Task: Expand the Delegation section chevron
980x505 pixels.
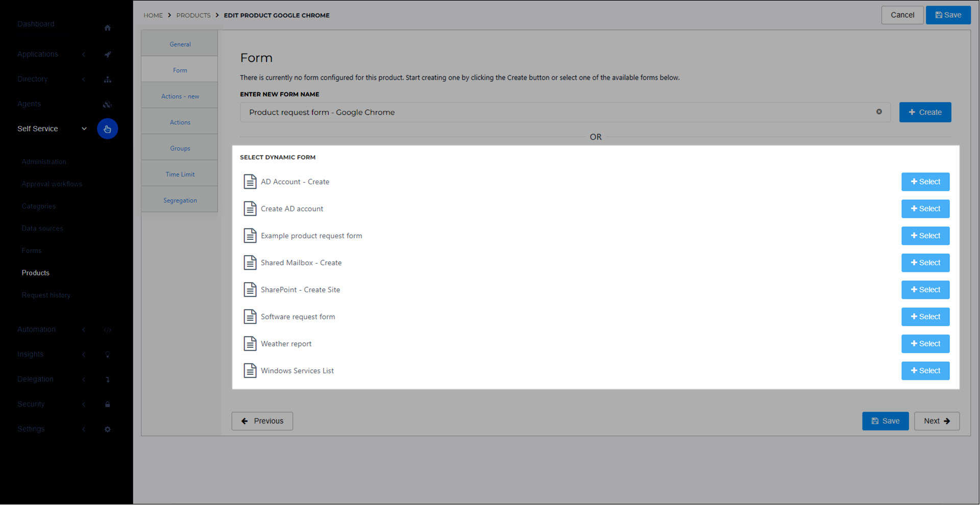Action: (x=84, y=380)
